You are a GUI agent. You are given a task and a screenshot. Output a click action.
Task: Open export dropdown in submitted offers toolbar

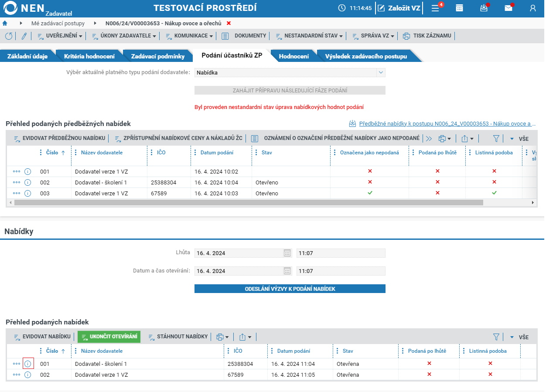tap(245, 337)
